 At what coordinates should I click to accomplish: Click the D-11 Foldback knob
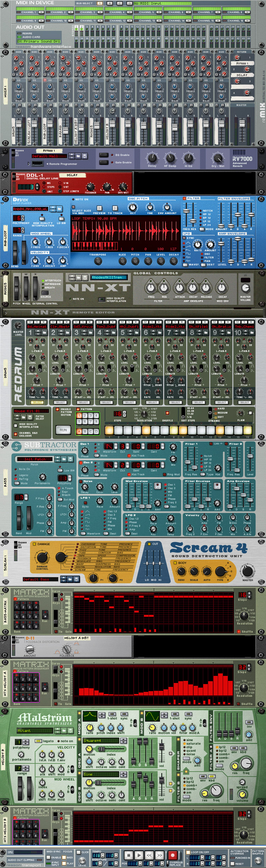point(67,649)
